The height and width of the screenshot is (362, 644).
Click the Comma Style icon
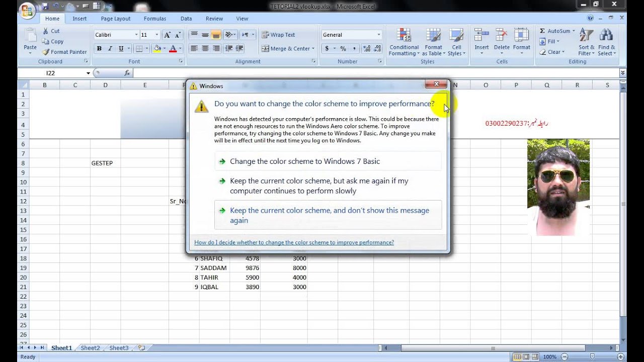(x=354, y=49)
